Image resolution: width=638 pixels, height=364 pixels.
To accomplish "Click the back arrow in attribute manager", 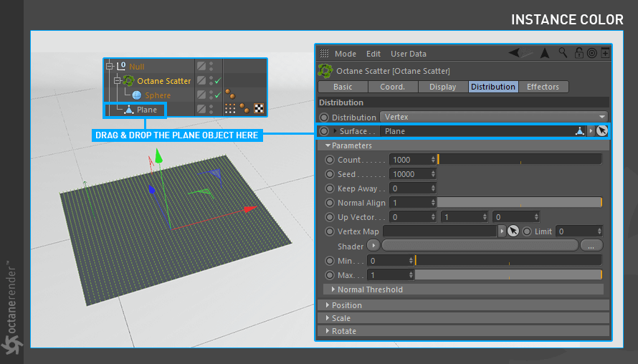I will [514, 52].
